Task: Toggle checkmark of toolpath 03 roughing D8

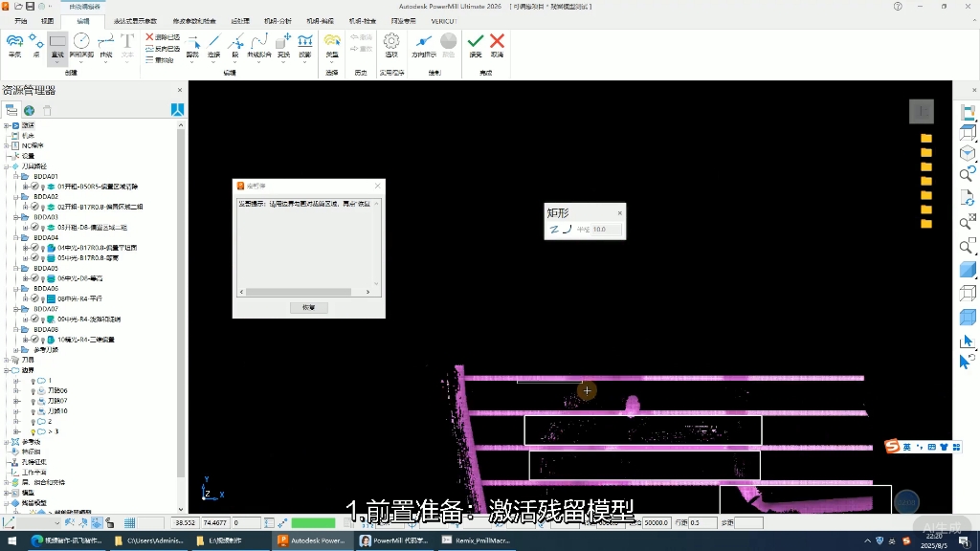Action: pos(35,228)
